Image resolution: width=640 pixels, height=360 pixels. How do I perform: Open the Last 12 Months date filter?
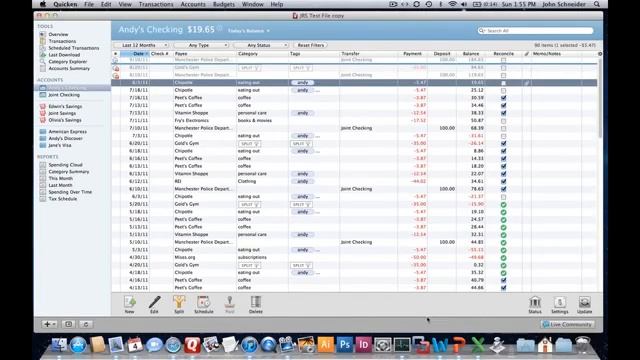point(141,45)
